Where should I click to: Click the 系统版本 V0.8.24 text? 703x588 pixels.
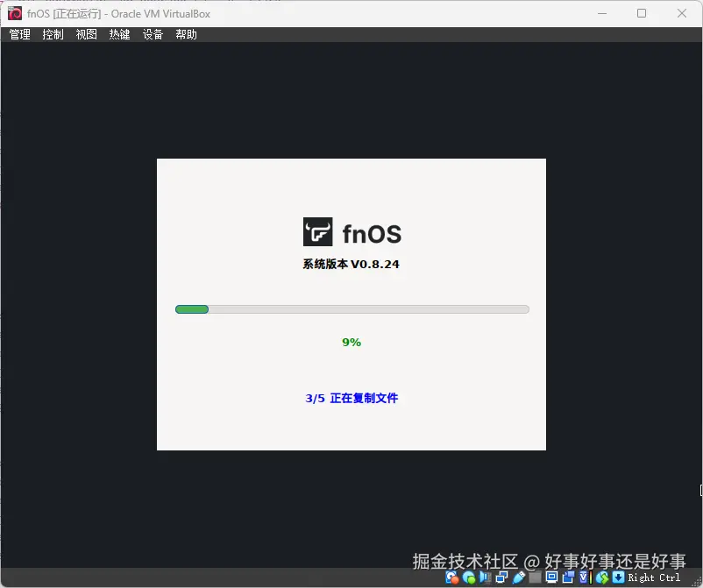(x=351, y=265)
